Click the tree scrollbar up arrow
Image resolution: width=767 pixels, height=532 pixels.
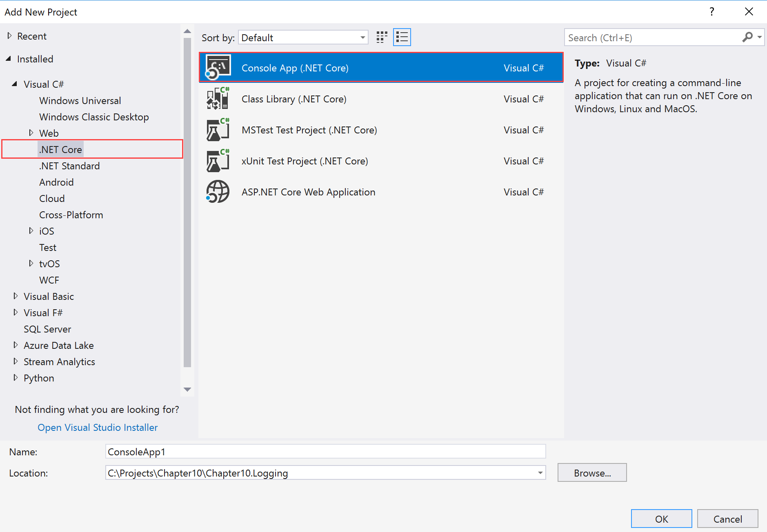point(187,31)
